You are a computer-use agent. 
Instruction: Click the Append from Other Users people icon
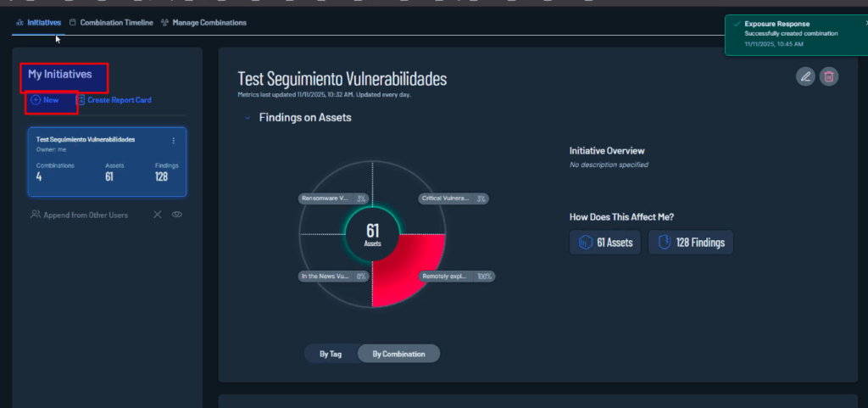tap(36, 215)
